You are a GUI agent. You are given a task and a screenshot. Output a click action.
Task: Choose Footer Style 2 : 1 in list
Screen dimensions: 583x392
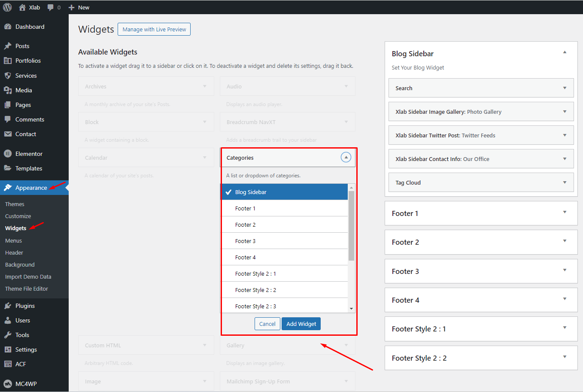point(284,273)
